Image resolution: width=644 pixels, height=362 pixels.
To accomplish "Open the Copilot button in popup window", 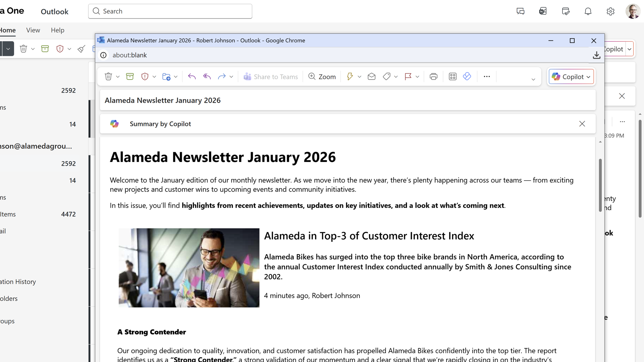I will coord(571,76).
